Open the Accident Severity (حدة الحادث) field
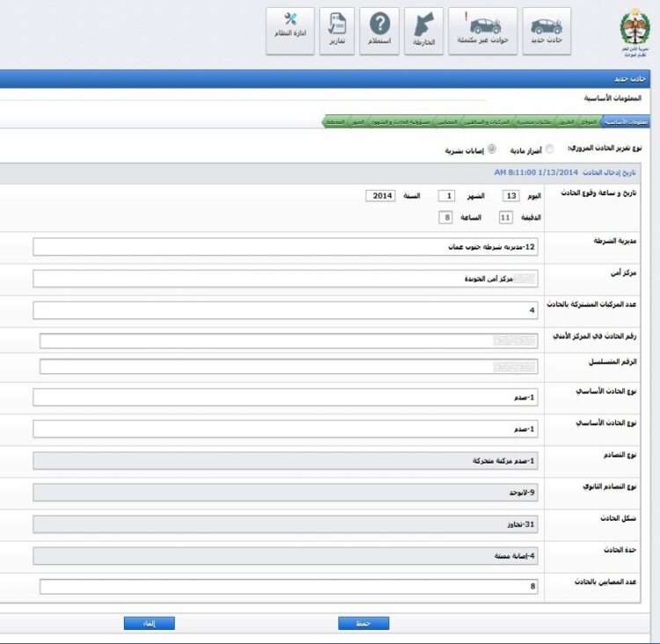660x644 pixels. pos(286,556)
